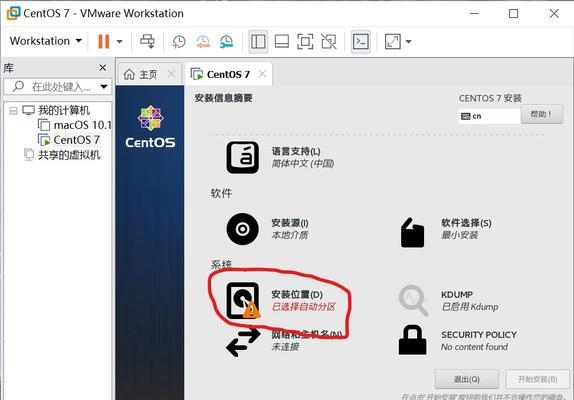574x400 pixels.
Task: Click the 帮助! help button
Action: [x=541, y=114]
